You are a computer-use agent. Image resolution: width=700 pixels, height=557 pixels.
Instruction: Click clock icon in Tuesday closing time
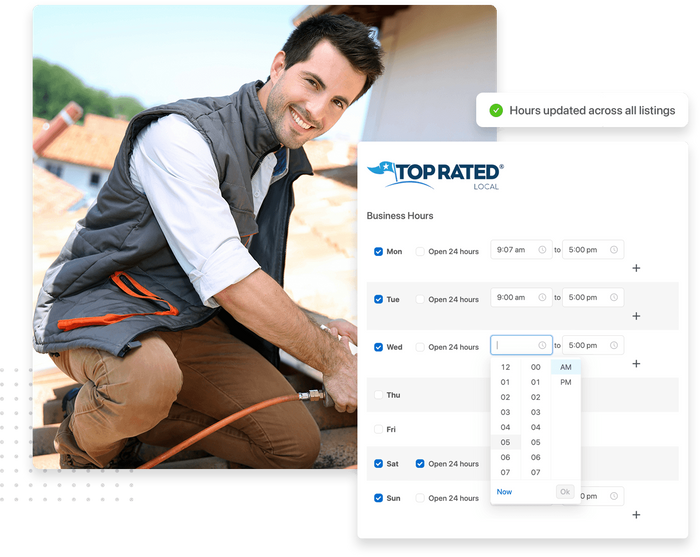pos(614,297)
